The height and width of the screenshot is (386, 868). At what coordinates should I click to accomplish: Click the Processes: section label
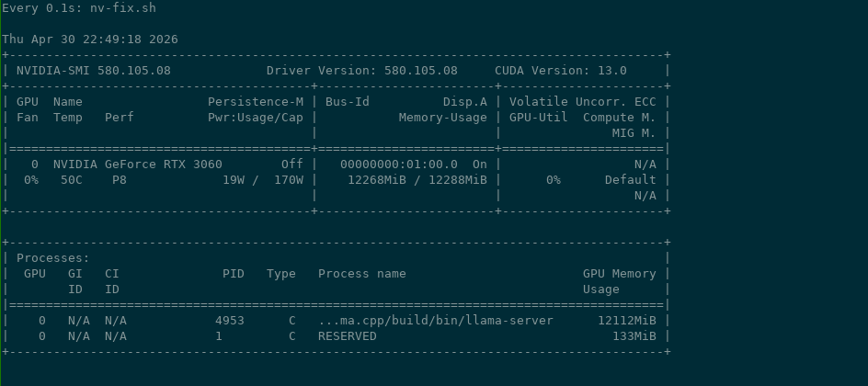coord(53,258)
